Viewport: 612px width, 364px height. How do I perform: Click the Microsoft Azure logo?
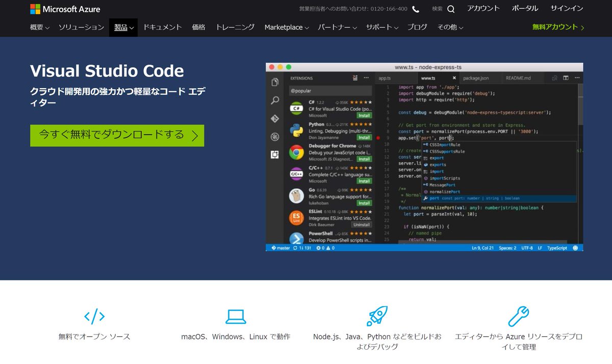click(x=65, y=9)
